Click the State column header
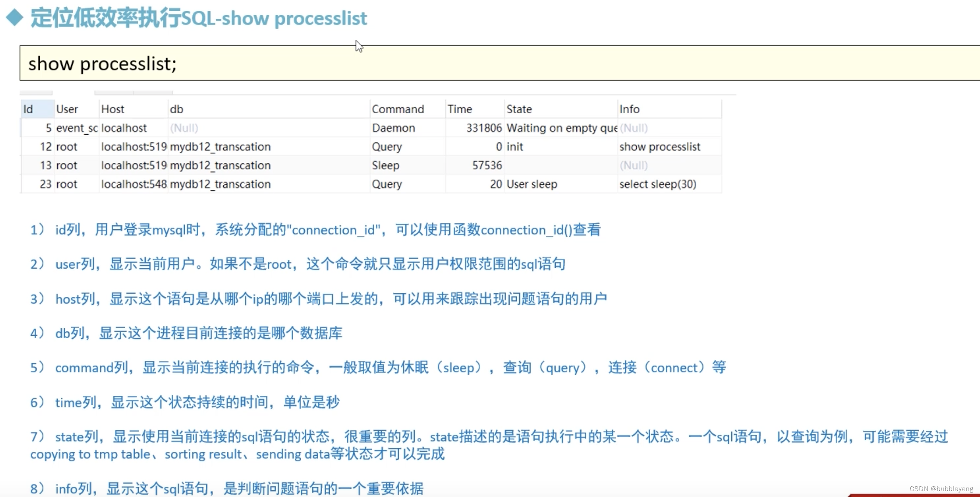This screenshot has height=497, width=980. pos(519,109)
